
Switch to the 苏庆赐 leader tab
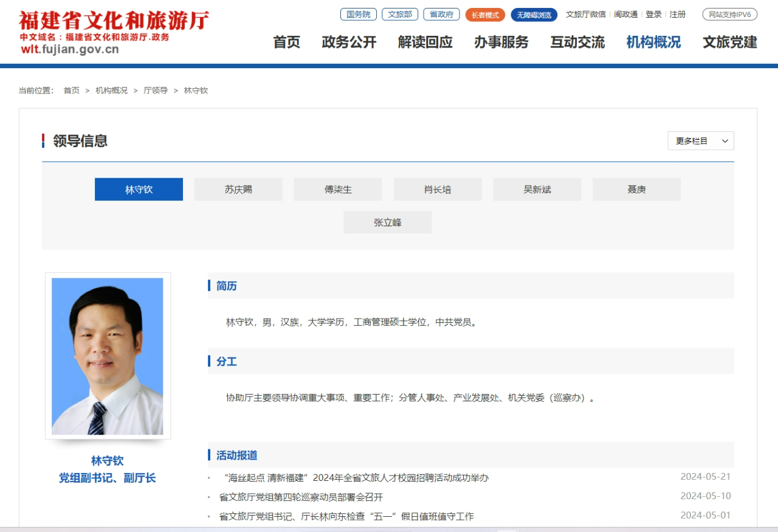[x=238, y=189]
